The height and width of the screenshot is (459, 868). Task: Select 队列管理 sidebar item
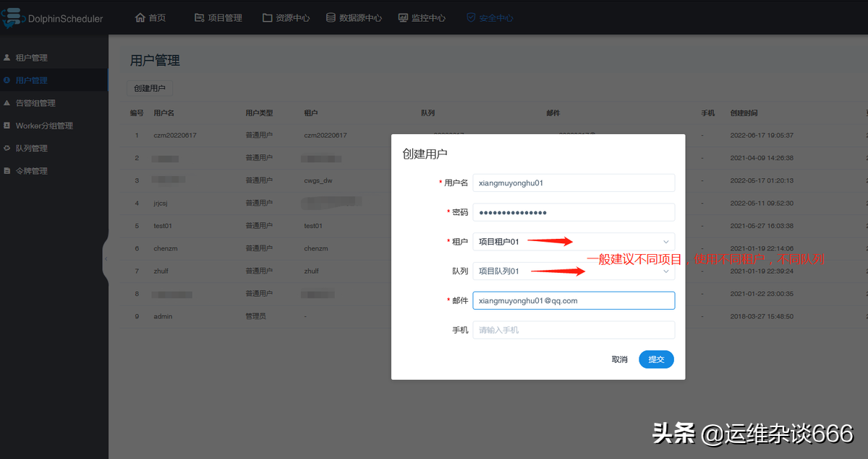click(x=31, y=148)
